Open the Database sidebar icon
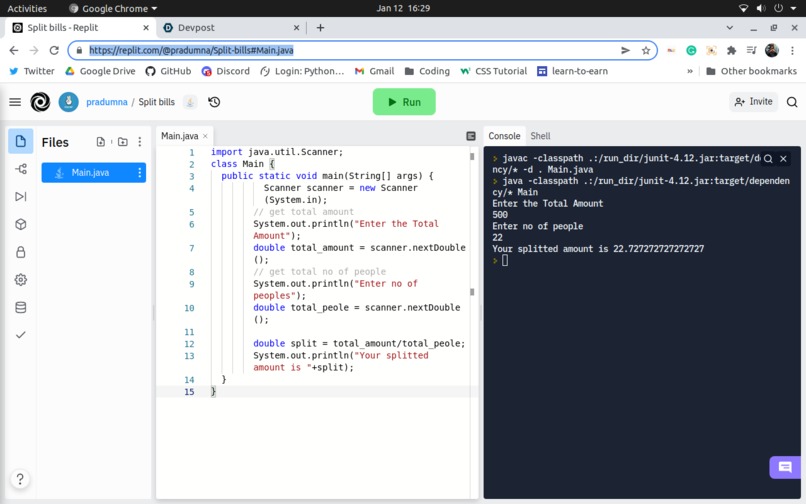Image resolution: width=806 pixels, height=504 pixels. point(21,308)
